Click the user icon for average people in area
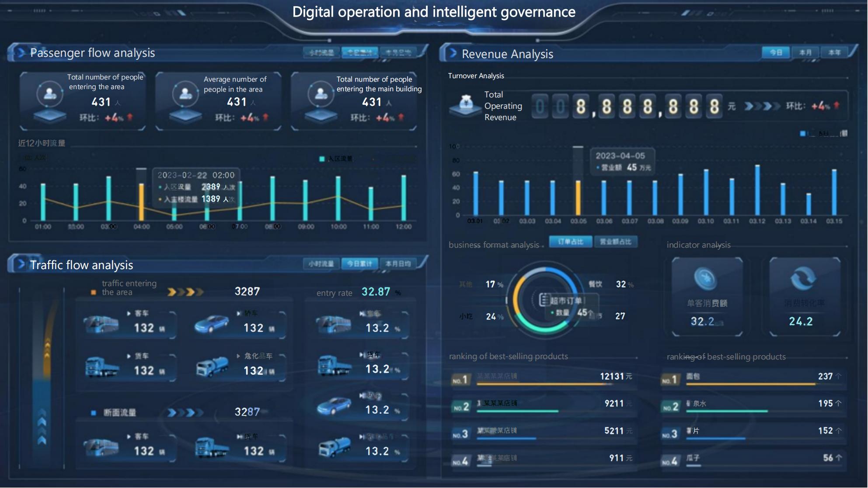 point(185,93)
